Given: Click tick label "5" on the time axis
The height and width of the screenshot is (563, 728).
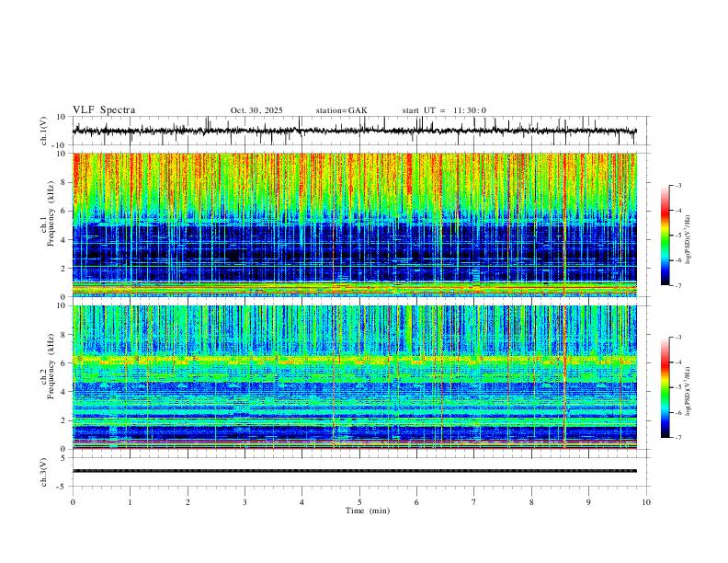Looking at the screenshot, I should point(359,502).
